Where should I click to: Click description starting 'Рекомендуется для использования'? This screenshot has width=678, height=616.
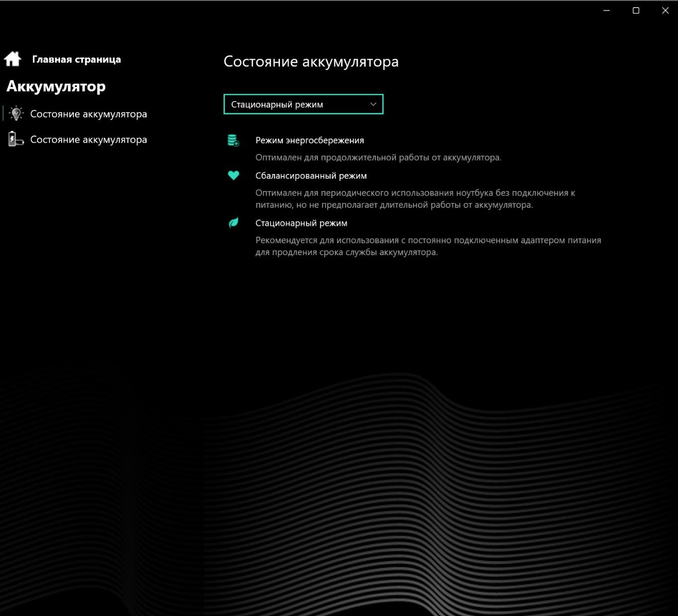(428, 246)
